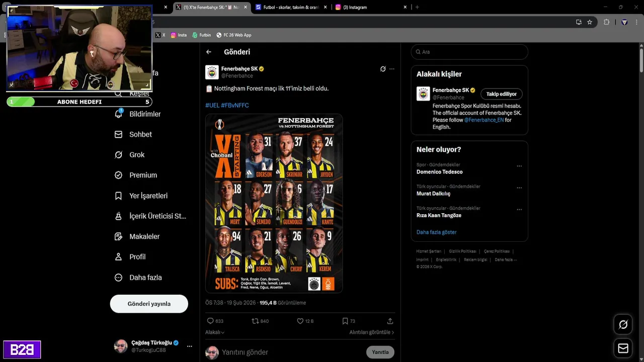Click the Yanıtla reply button
The image size is (644, 362).
point(380,352)
